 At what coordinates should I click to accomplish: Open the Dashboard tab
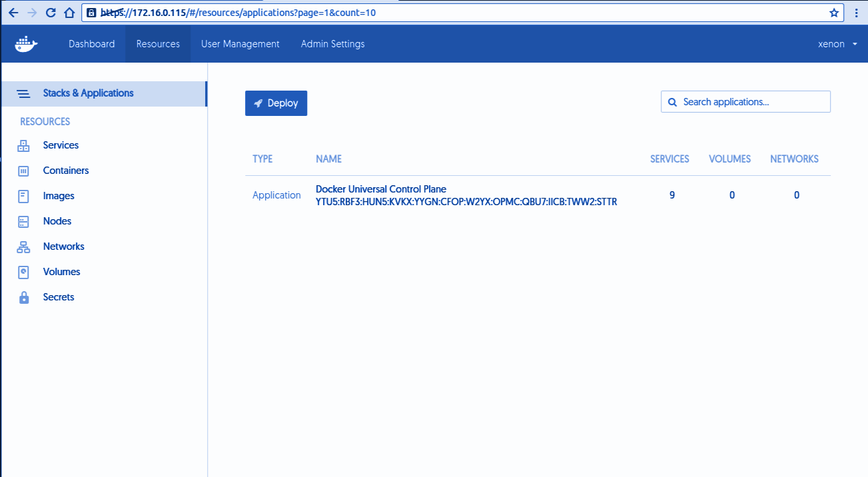point(92,44)
